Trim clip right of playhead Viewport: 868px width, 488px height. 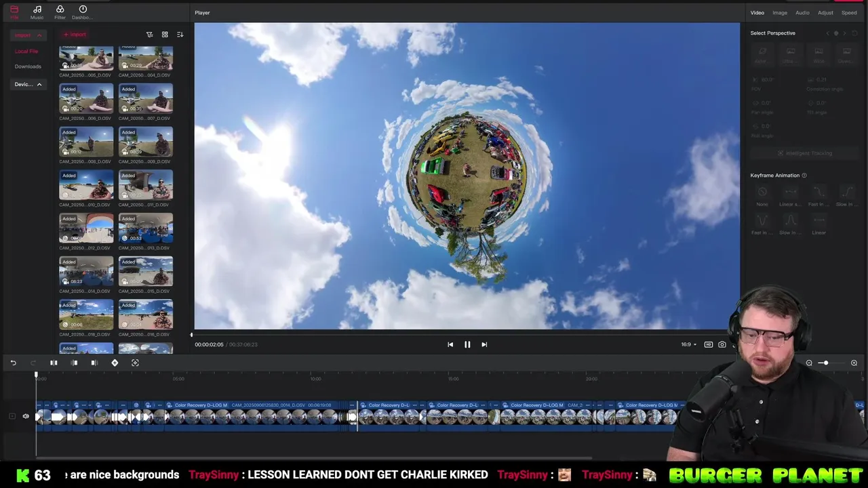coord(94,363)
